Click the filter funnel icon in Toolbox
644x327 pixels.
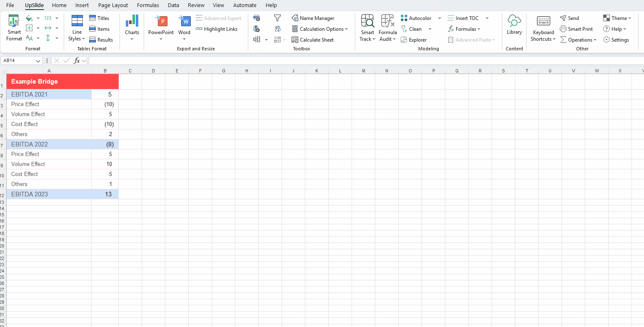coord(277,18)
